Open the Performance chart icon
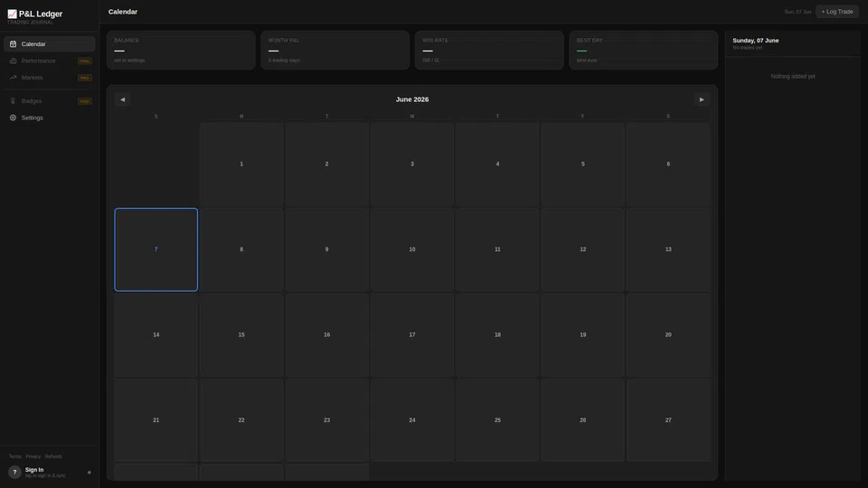868x488 pixels. pos(13,61)
